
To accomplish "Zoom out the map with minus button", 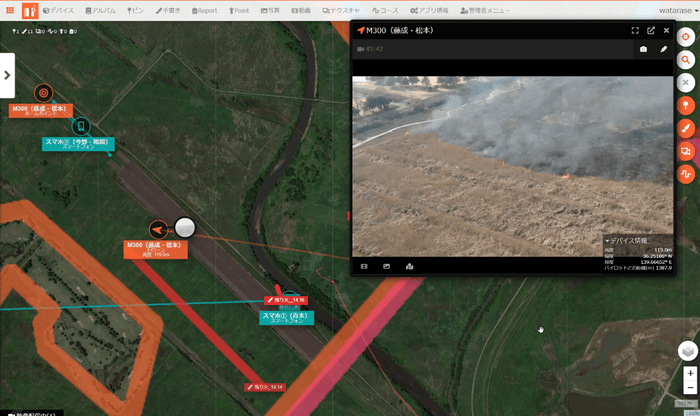I will pos(690,387).
